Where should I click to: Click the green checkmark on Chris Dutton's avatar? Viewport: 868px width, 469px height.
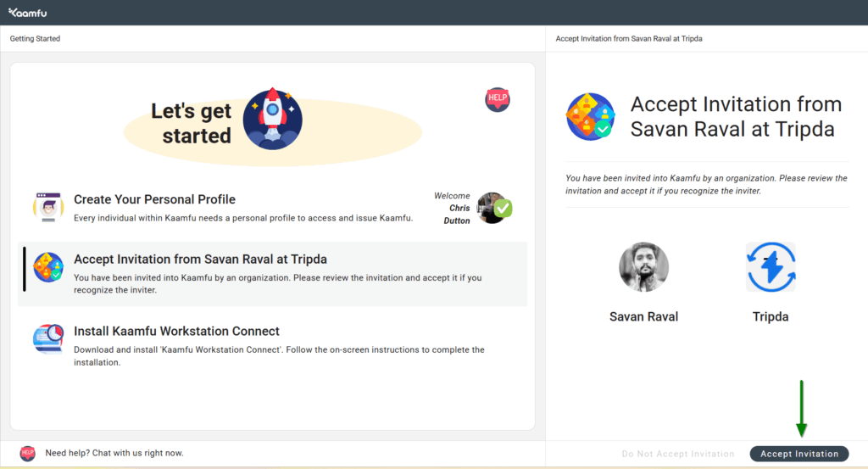503,208
